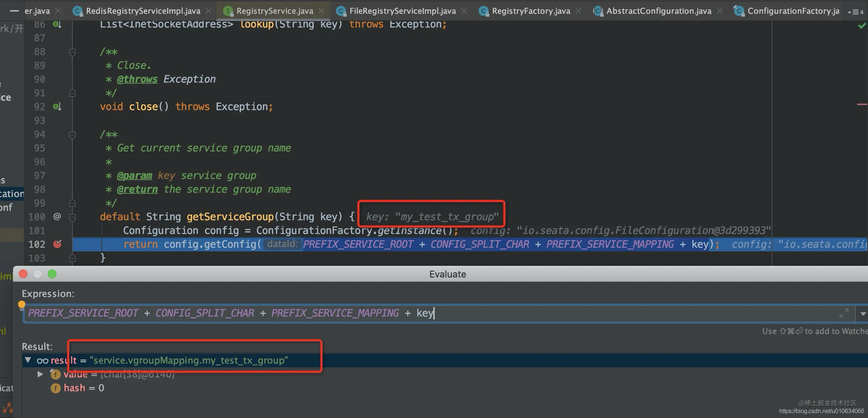Screen dimensions: 868x418
Task: Switch to FileRegistryServiceImpl.java tab
Action: click(x=402, y=11)
